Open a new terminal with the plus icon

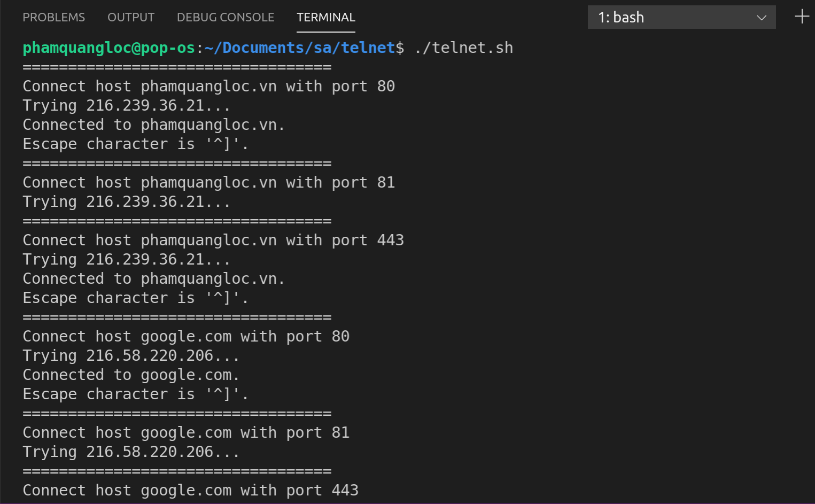[x=801, y=17]
